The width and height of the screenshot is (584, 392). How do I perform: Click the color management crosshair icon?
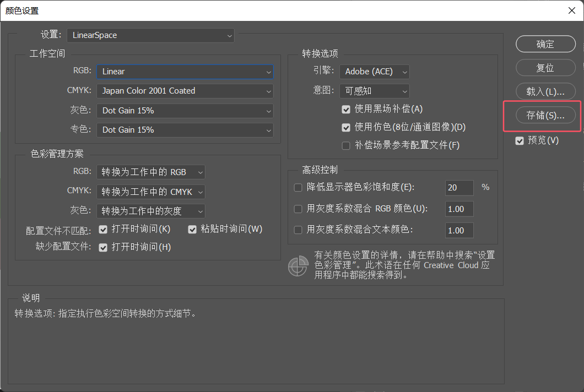[x=298, y=266]
